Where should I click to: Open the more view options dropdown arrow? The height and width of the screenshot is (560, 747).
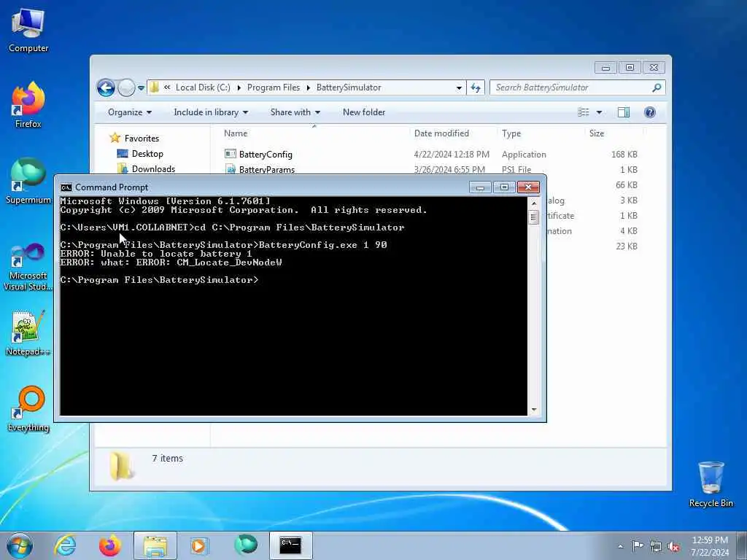click(x=600, y=112)
